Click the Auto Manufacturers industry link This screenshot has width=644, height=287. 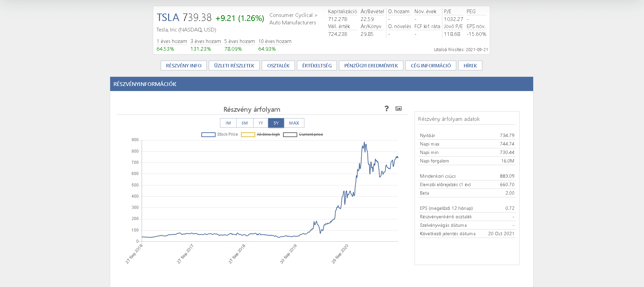coord(293,23)
